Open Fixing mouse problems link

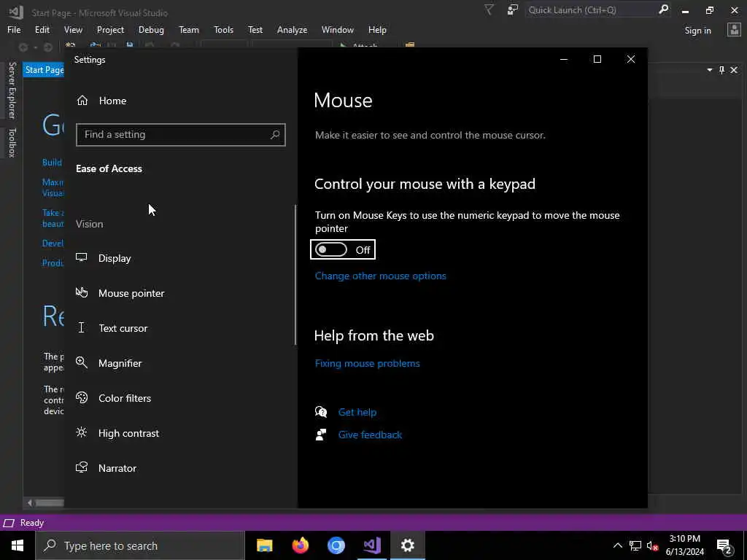(368, 363)
